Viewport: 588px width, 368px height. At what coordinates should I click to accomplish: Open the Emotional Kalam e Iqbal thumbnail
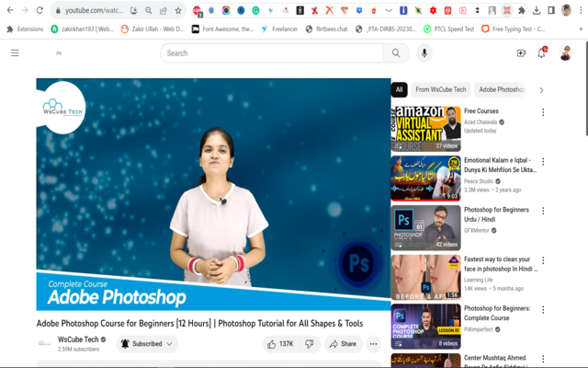click(x=426, y=178)
